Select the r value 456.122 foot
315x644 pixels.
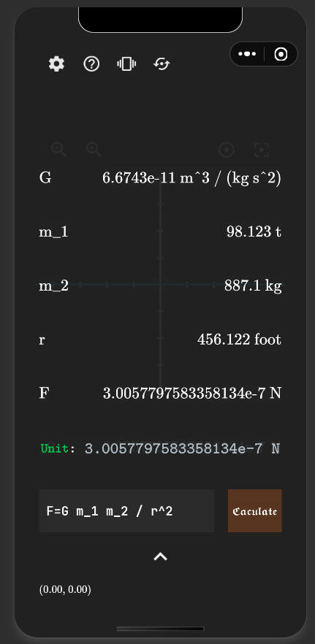tap(239, 340)
